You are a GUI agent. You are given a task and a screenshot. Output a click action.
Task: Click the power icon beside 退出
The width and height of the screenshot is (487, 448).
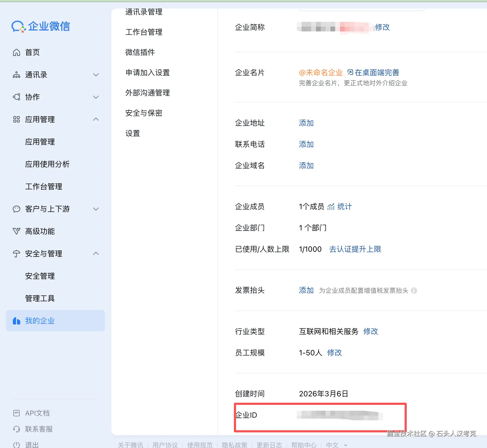coord(17,445)
